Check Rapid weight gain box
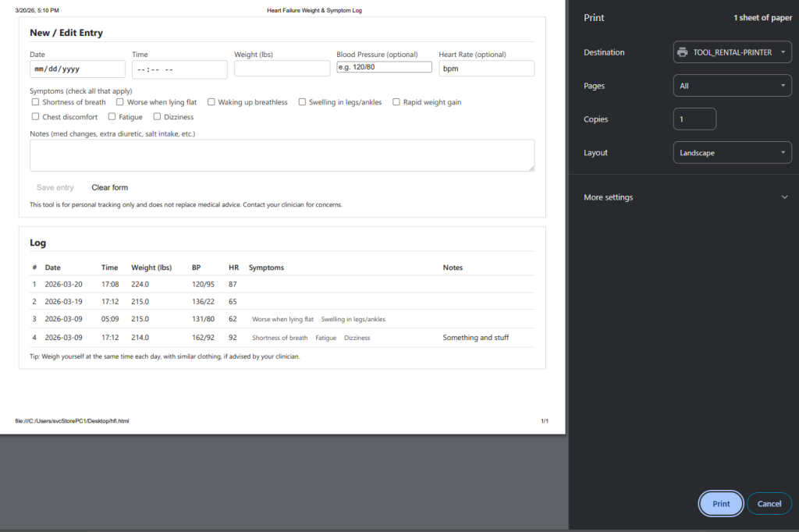This screenshot has width=799, height=532. click(396, 102)
